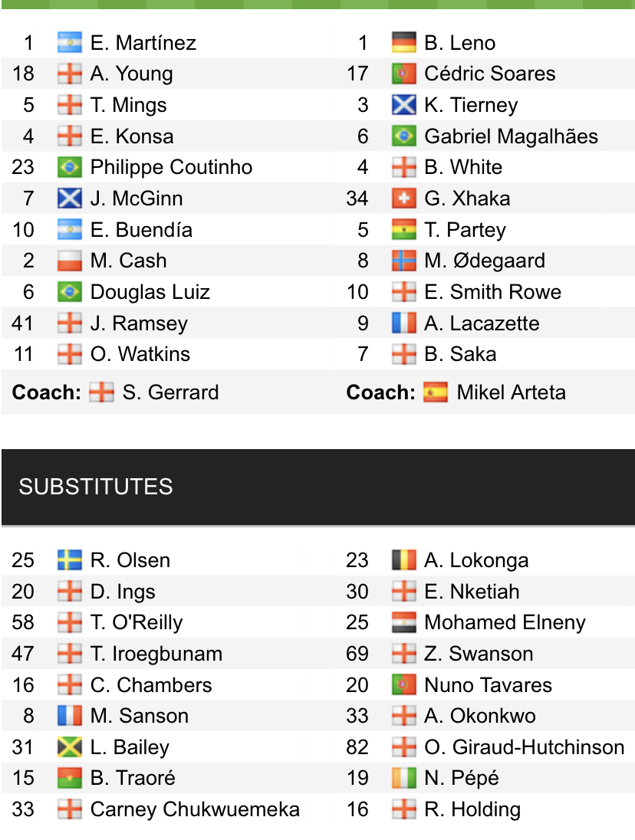The width and height of the screenshot is (635, 840).
Task: Click the Brazil flag next to Philippe Coutinho
Action: pyautogui.click(x=70, y=167)
